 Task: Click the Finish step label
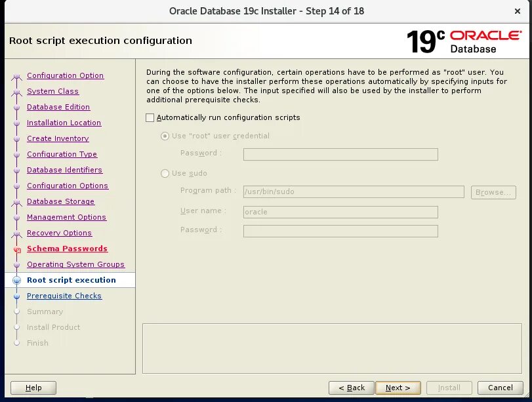[x=37, y=343]
